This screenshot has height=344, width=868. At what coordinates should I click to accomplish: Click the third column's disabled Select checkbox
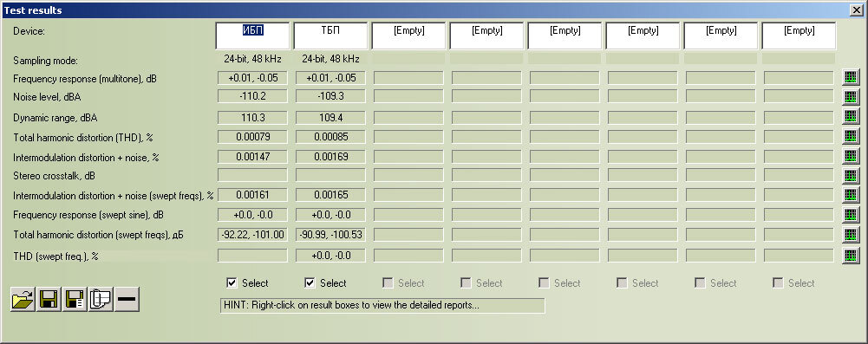pyautogui.click(x=388, y=283)
